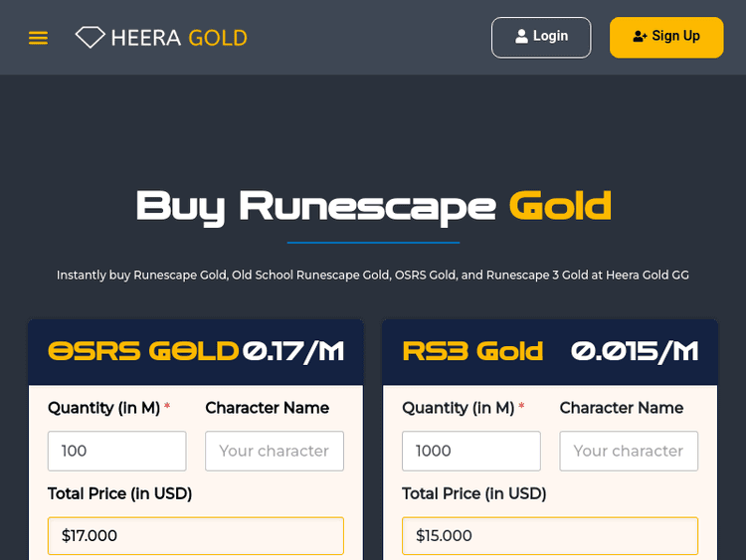
Task: Click the OSRS Quantity (in M) label
Action: coord(103,408)
